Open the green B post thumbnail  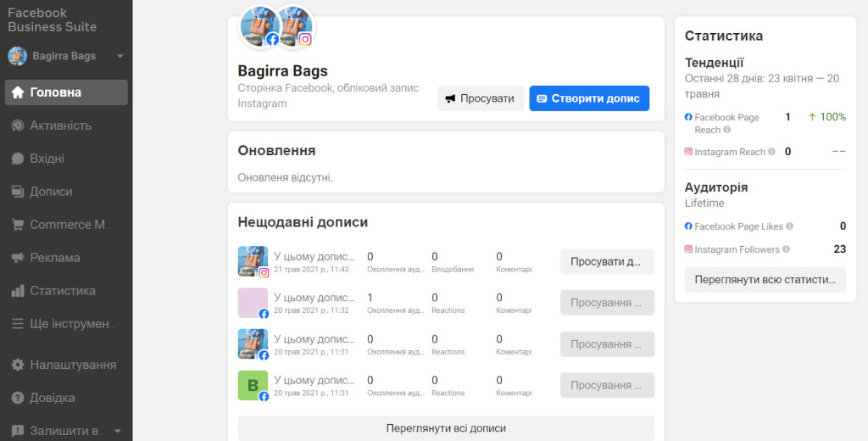pyautogui.click(x=253, y=385)
